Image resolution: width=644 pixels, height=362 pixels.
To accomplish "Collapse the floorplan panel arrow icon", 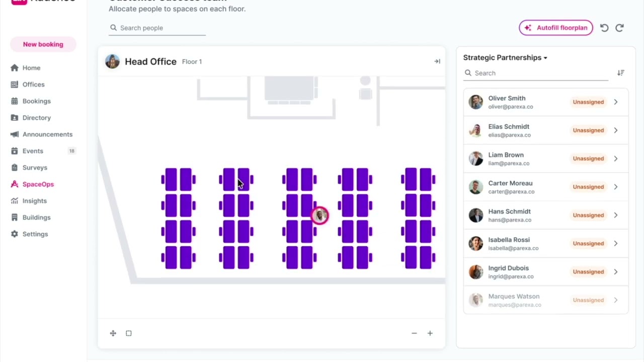I will click(437, 61).
